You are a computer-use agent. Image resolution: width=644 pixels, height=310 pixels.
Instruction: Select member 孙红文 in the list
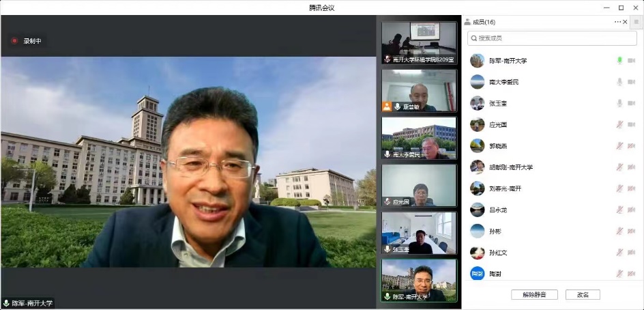tap(498, 253)
